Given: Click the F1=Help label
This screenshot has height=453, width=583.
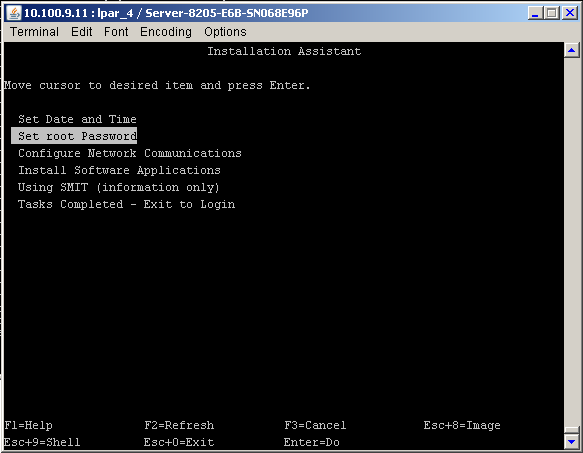Looking at the screenshot, I should [28, 425].
